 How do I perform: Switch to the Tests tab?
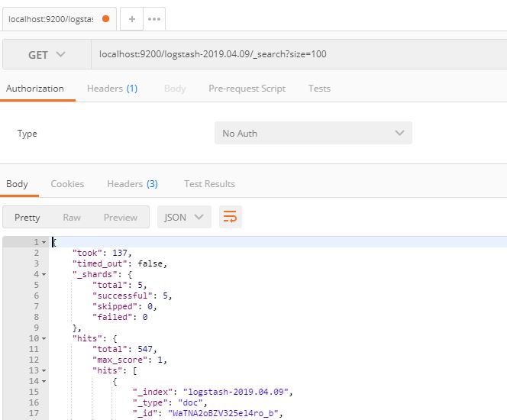point(319,89)
